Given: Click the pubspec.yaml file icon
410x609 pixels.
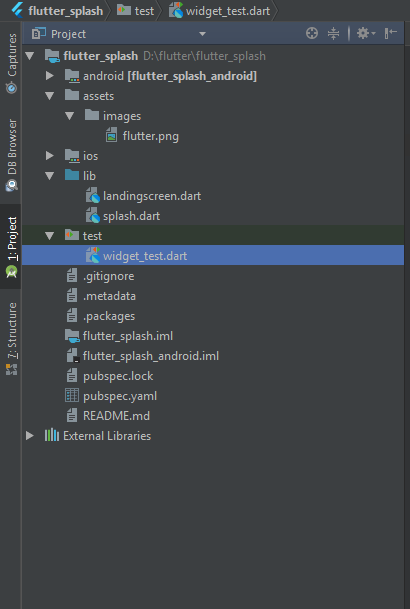Looking at the screenshot, I should pyautogui.click(x=72, y=396).
